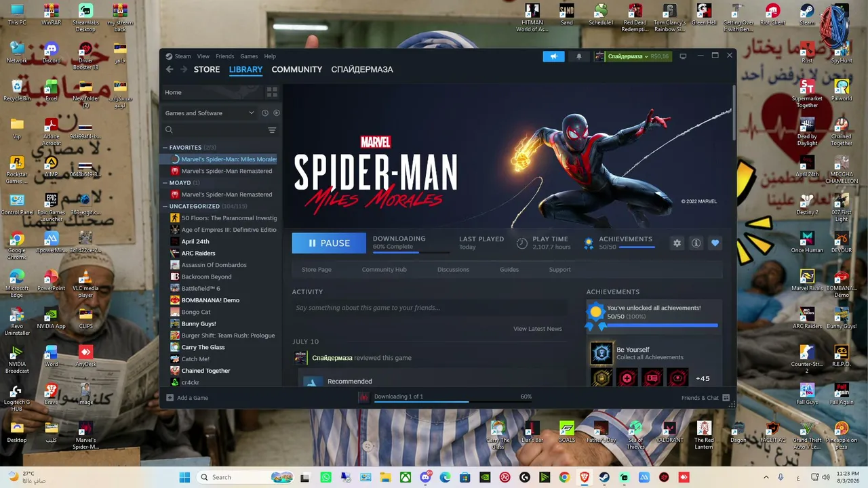868x488 pixels.
Task: Pause the game download
Action: 329,243
